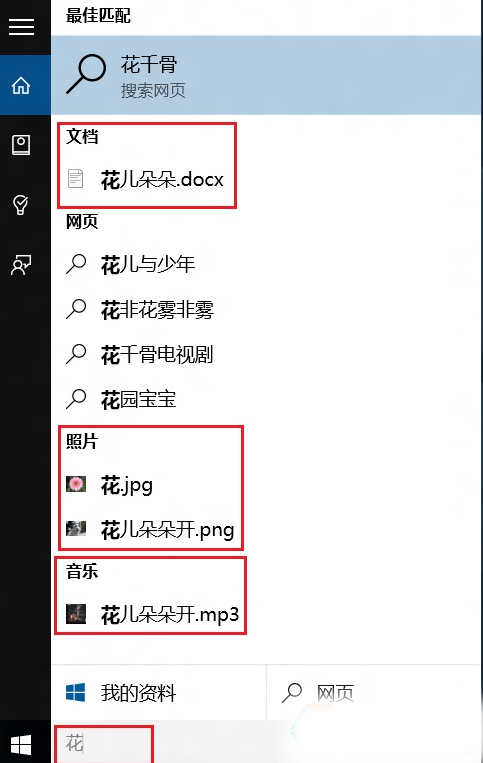Image resolution: width=483 pixels, height=763 pixels.
Task: Choose suggestion 花千骨电视剧
Action: pyautogui.click(x=157, y=355)
